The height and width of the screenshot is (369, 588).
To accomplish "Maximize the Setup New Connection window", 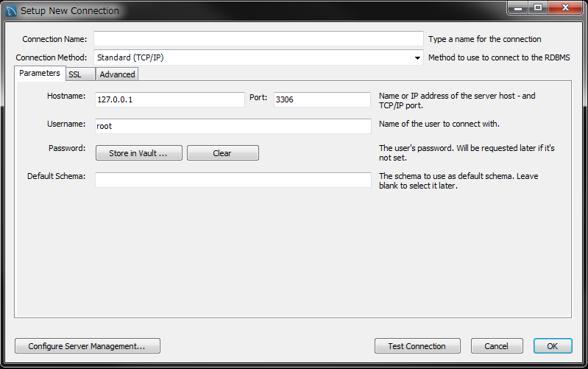I will click(538, 8).
